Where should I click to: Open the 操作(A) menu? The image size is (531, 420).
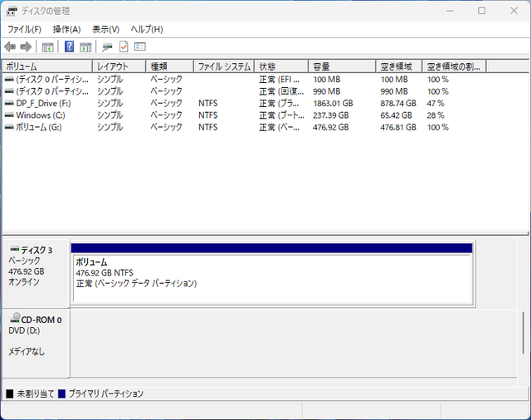[66, 30]
